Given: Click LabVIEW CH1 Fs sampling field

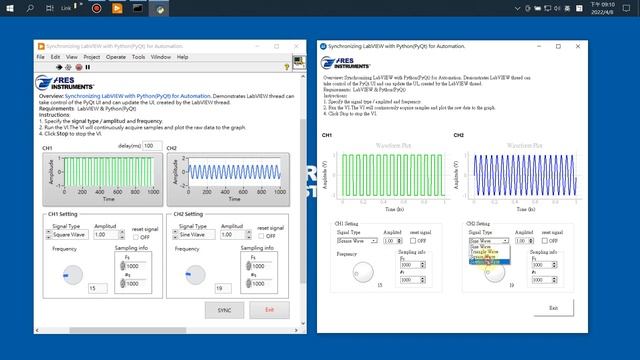Looking at the screenshot, I should tap(134, 266).
